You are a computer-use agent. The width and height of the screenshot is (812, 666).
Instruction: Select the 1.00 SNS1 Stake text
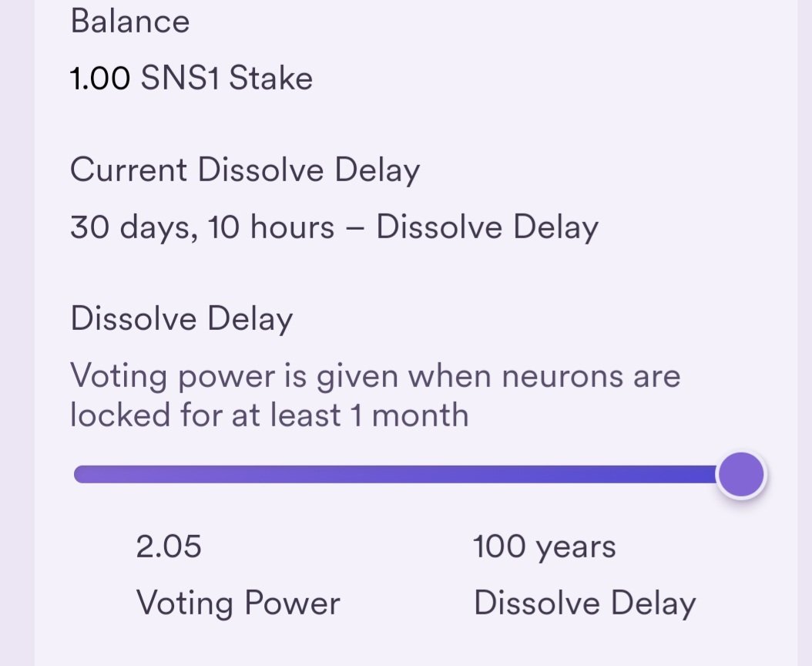click(x=191, y=79)
